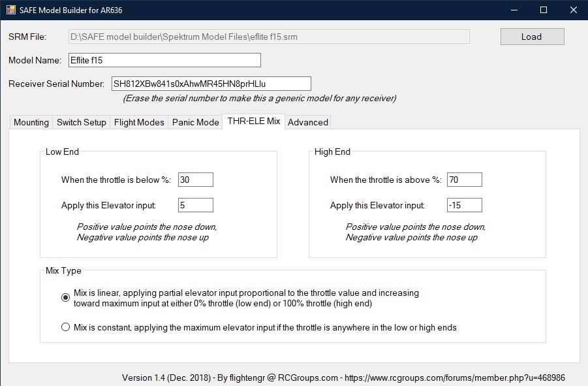Image resolution: width=588 pixels, height=386 pixels.
Task: Click the Receiver Serial Number field
Action: (x=211, y=84)
